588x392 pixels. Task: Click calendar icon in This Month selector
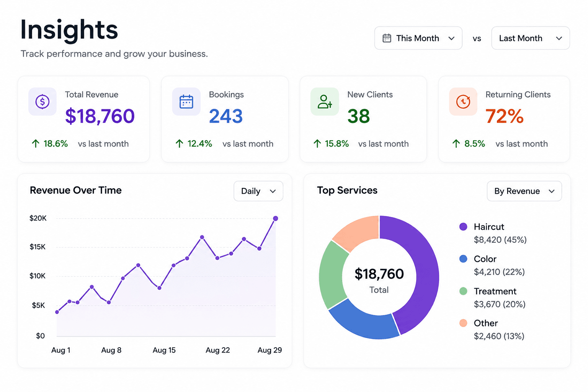tap(387, 38)
